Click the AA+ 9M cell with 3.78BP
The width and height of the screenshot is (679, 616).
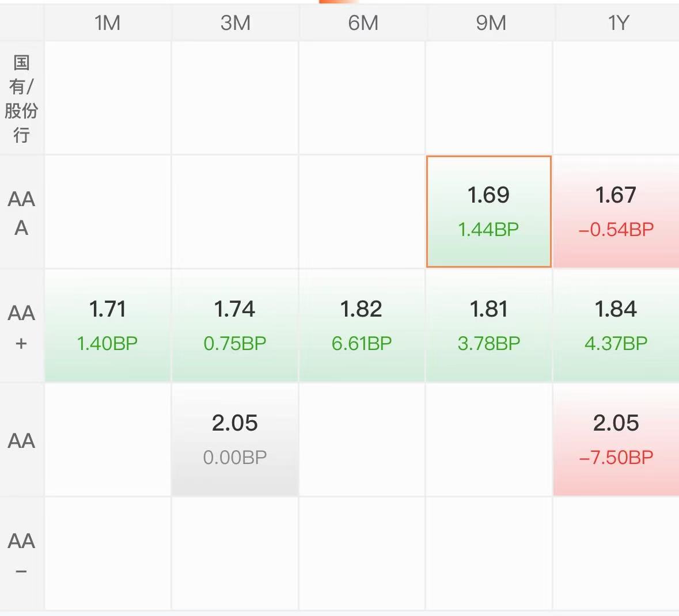coord(489,325)
